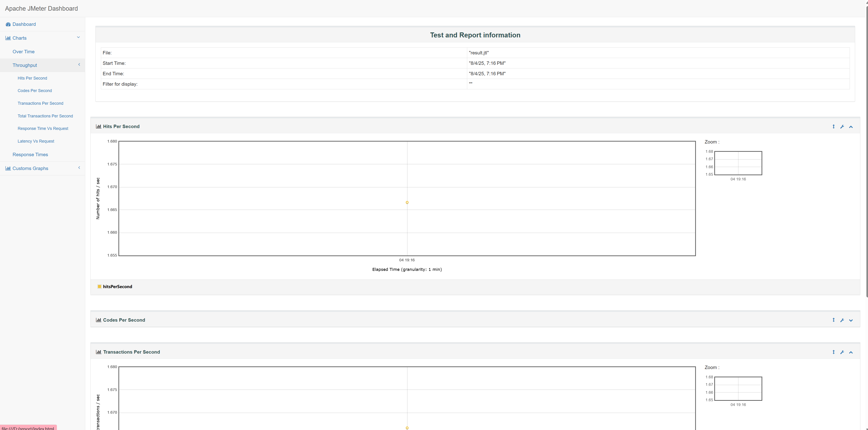Click the Filter for display label
The width and height of the screenshot is (868, 430).
[120, 84]
